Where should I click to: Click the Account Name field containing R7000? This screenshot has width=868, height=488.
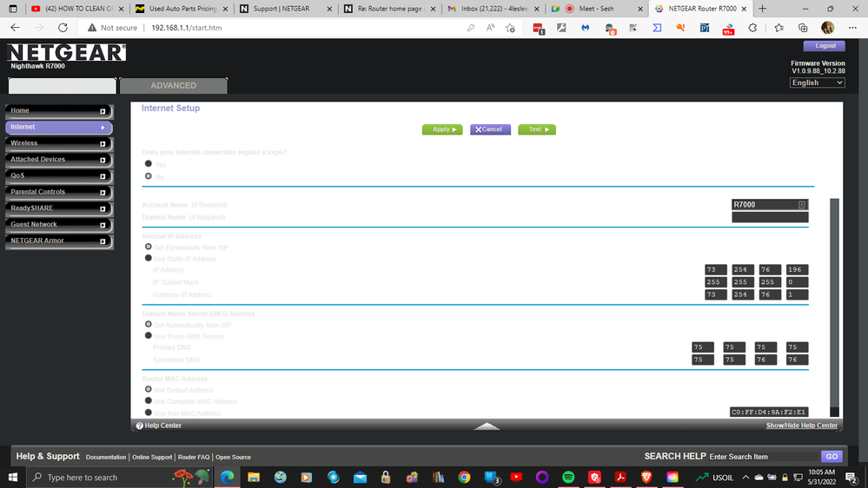pyautogui.click(x=770, y=205)
